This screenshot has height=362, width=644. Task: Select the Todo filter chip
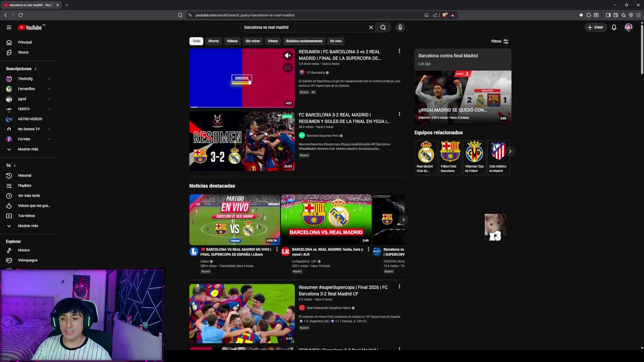tap(196, 41)
